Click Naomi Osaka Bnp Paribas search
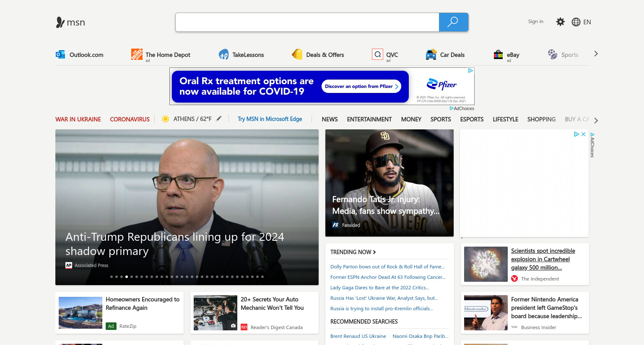Viewport: 644px width, 345px height. tap(421, 336)
